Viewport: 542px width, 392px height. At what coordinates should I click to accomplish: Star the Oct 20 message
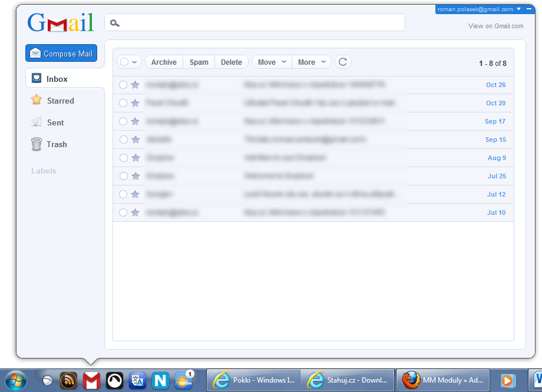point(135,103)
